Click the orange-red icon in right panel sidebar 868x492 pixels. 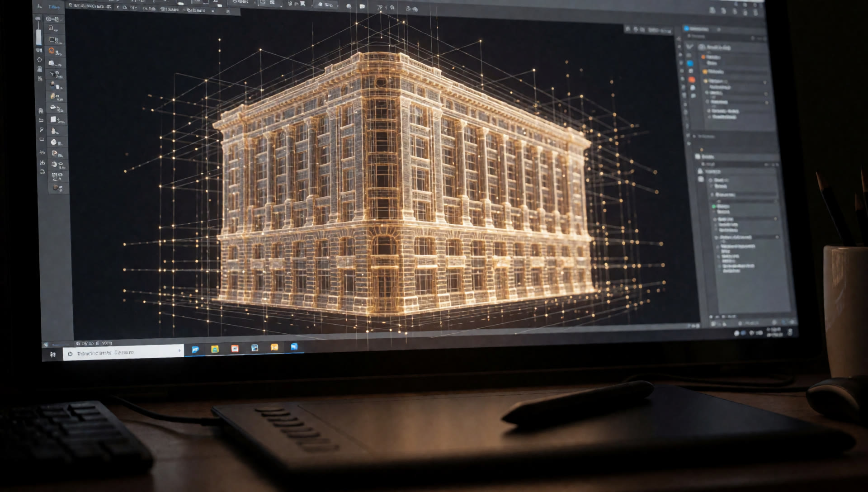(691, 80)
